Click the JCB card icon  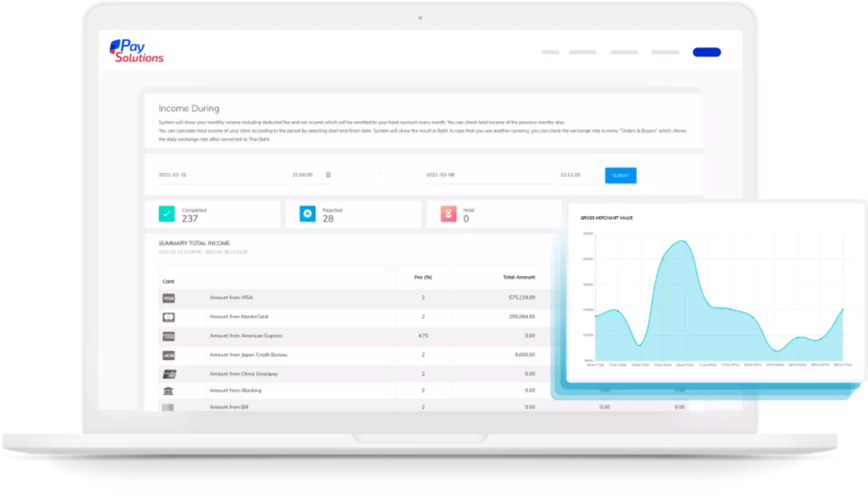click(169, 355)
